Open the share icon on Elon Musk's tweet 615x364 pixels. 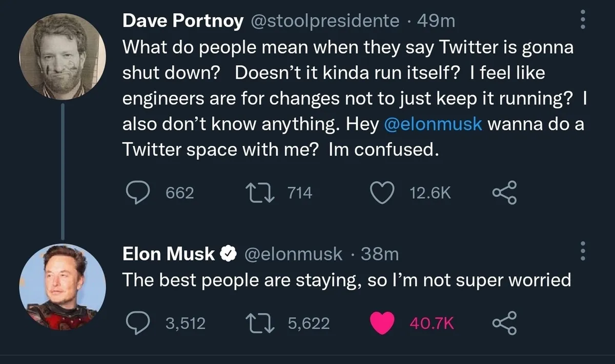click(506, 323)
